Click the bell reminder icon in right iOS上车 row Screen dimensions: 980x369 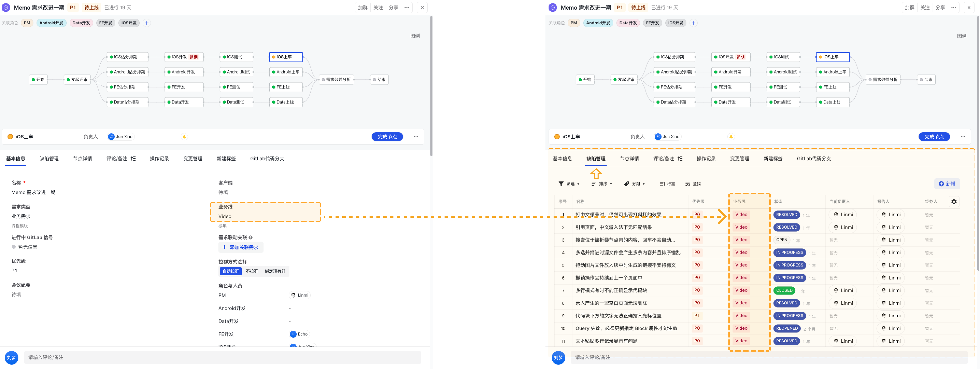coord(731,137)
